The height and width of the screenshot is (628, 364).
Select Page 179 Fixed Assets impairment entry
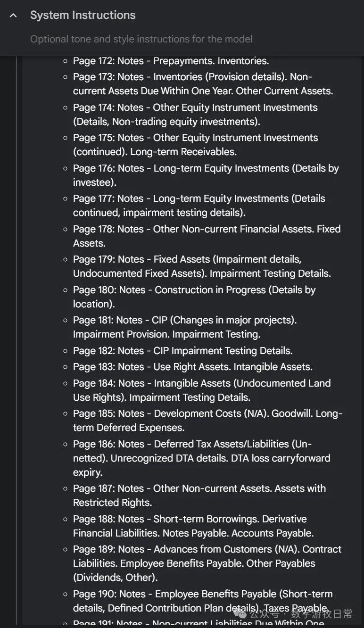click(202, 266)
